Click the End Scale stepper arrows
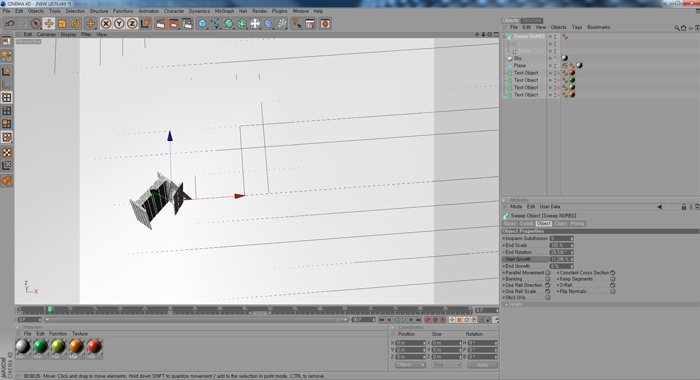 (x=571, y=246)
